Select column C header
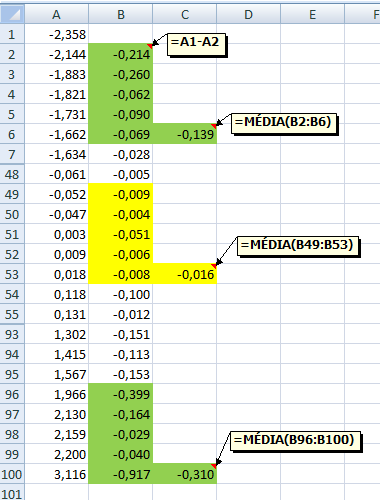The image size is (380, 500). click(x=185, y=14)
